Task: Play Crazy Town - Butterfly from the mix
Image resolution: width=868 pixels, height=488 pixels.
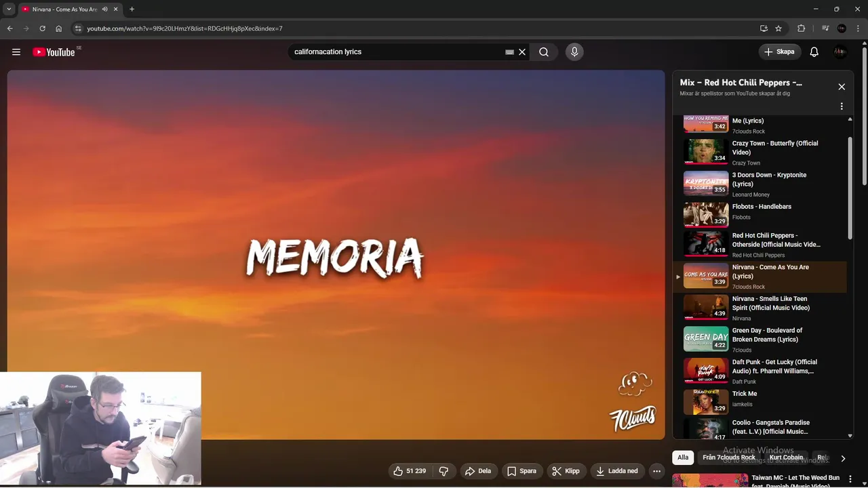Action: click(759, 152)
